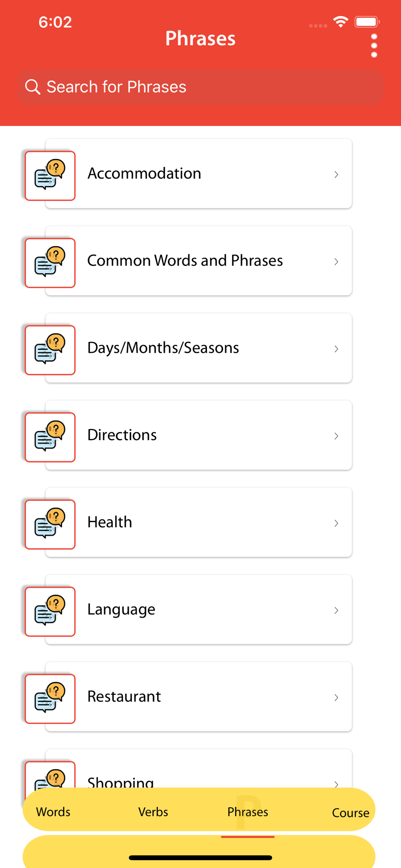
Task: Switch to the Words tab
Action: [53, 812]
